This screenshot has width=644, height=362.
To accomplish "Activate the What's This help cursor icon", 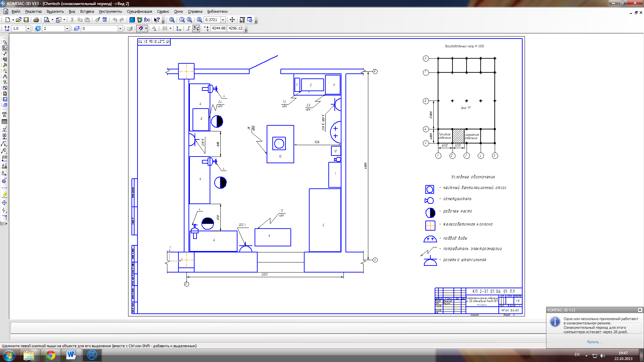I will (x=157, y=20).
